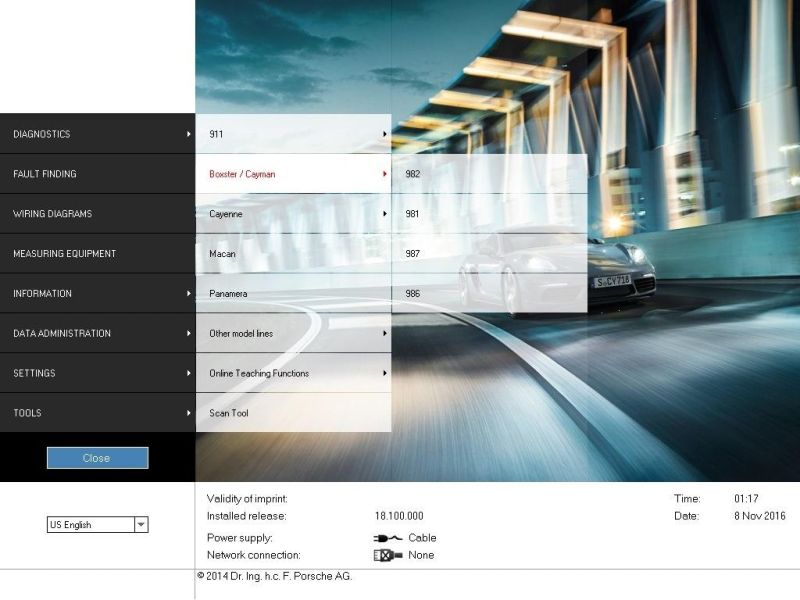Screen dimensions: 800x600
Task: Open DATA ADMINISTRATION menu
Action: point(97,333)
